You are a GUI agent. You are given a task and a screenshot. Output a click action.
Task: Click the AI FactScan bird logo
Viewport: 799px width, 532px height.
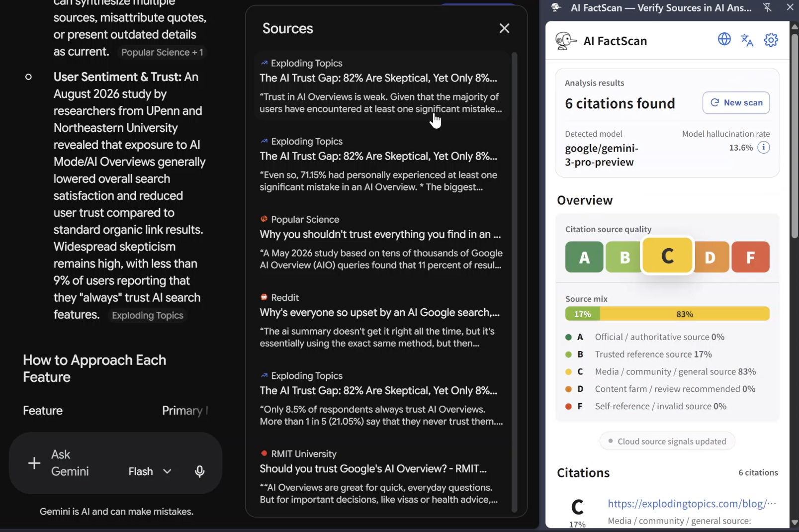(x=566, y=41)
